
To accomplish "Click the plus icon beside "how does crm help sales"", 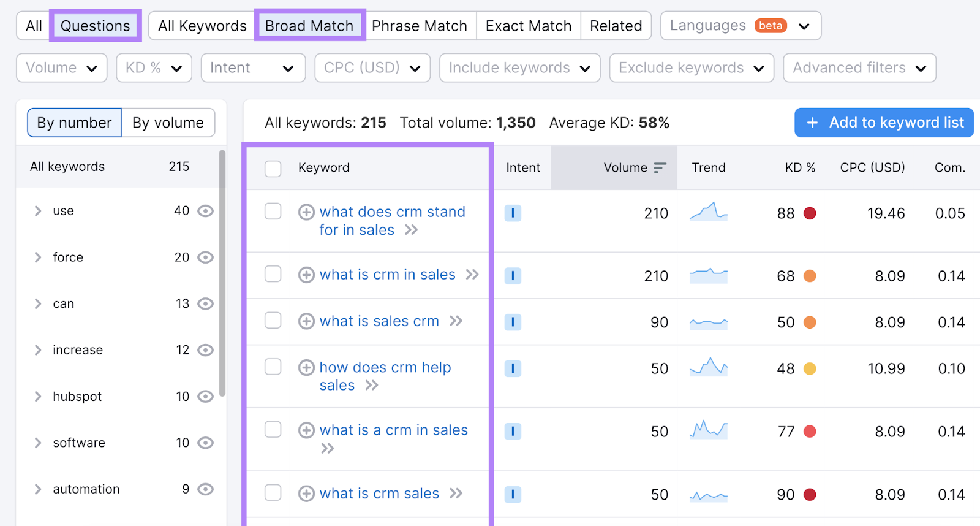I will (x=306, y=367).
